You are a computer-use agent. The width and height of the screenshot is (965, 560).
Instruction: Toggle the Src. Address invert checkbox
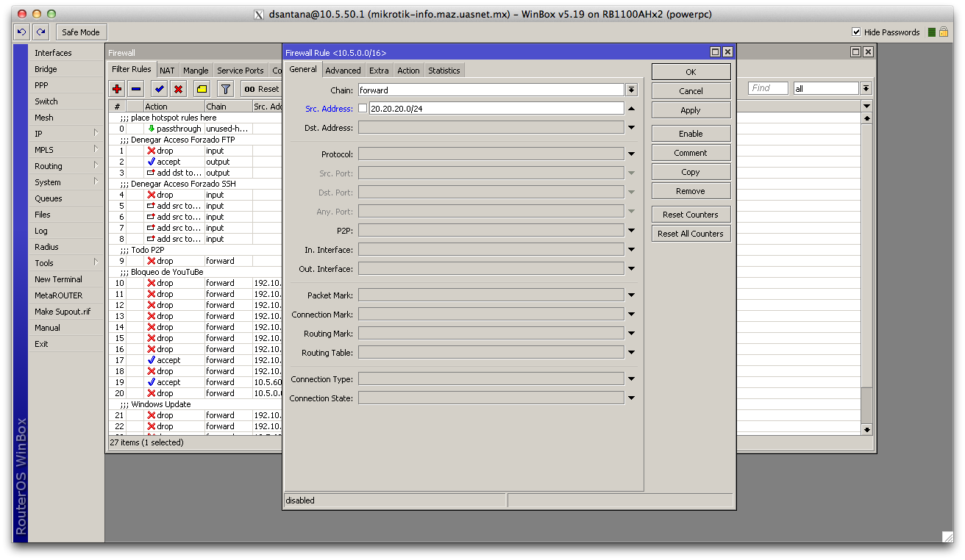pyautogui.click(x=363, y=109)
